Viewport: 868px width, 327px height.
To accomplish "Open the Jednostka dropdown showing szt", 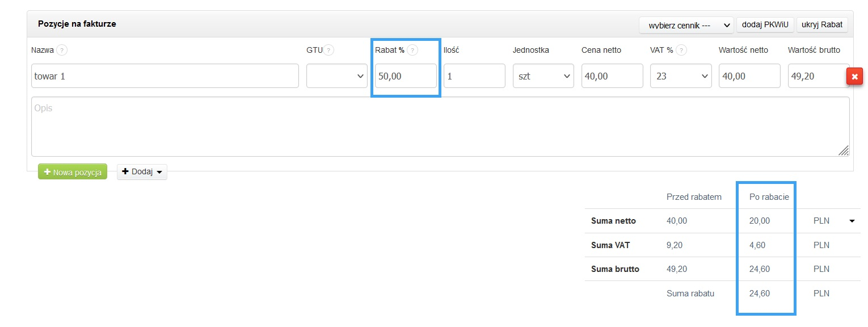I will point(543,76).
